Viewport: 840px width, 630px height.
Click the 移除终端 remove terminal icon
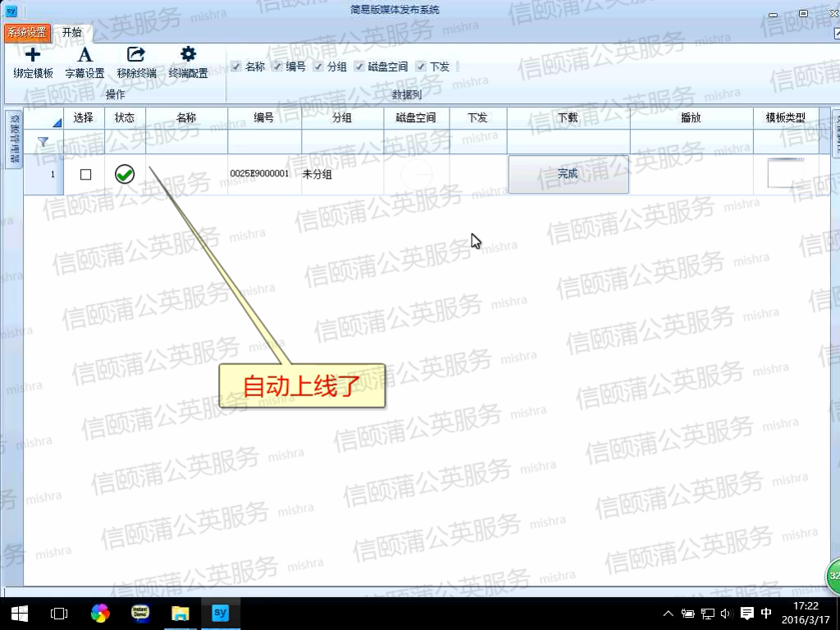(136, 55)
